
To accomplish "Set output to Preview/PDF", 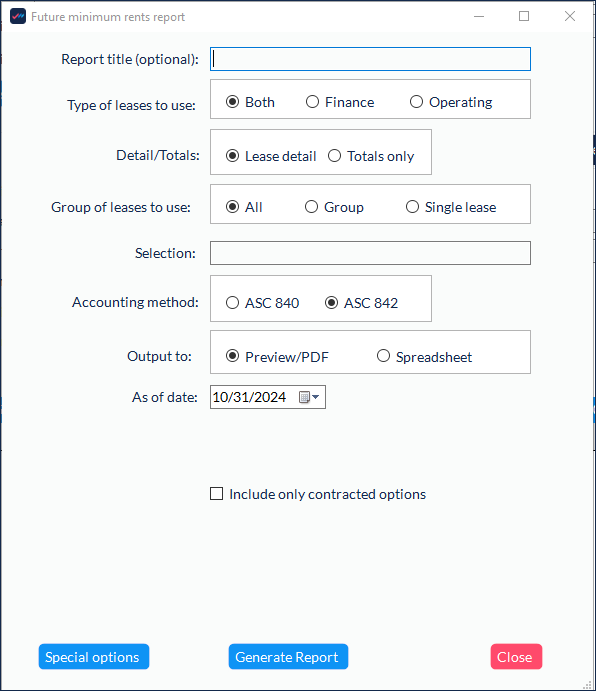I will (x=277, y=356).
